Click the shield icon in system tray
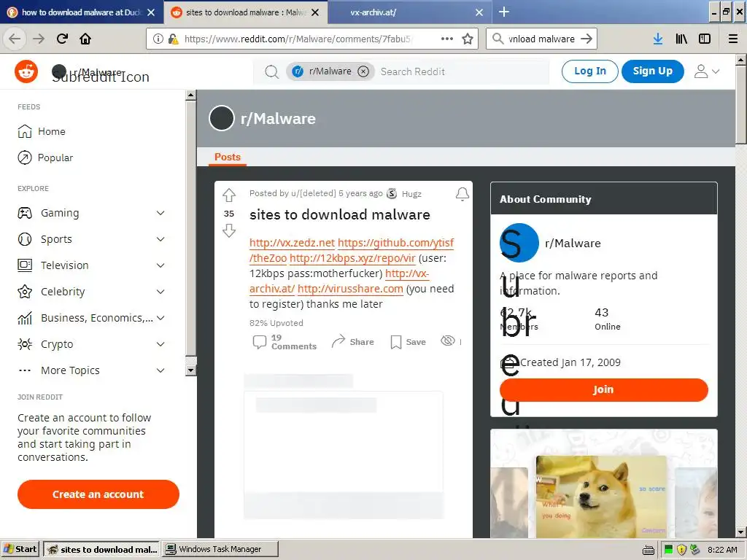This screenshot has height=560, width=747. click(x=681, y=550)
